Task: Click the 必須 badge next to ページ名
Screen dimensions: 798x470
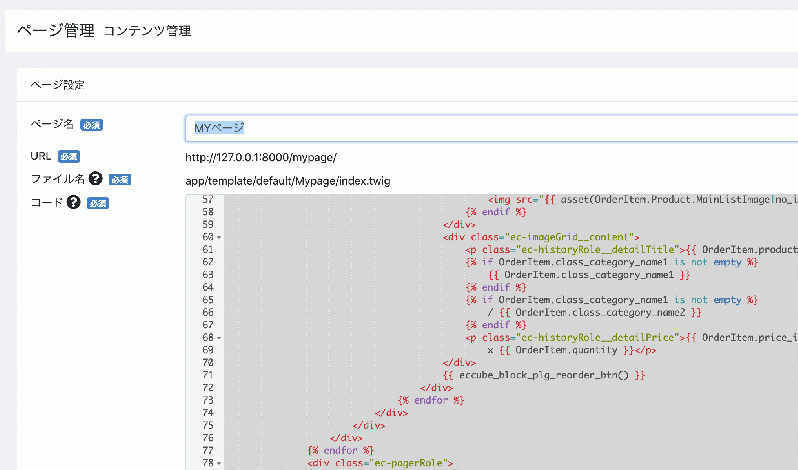Action: pyautogui.click(x=92, y=125)
